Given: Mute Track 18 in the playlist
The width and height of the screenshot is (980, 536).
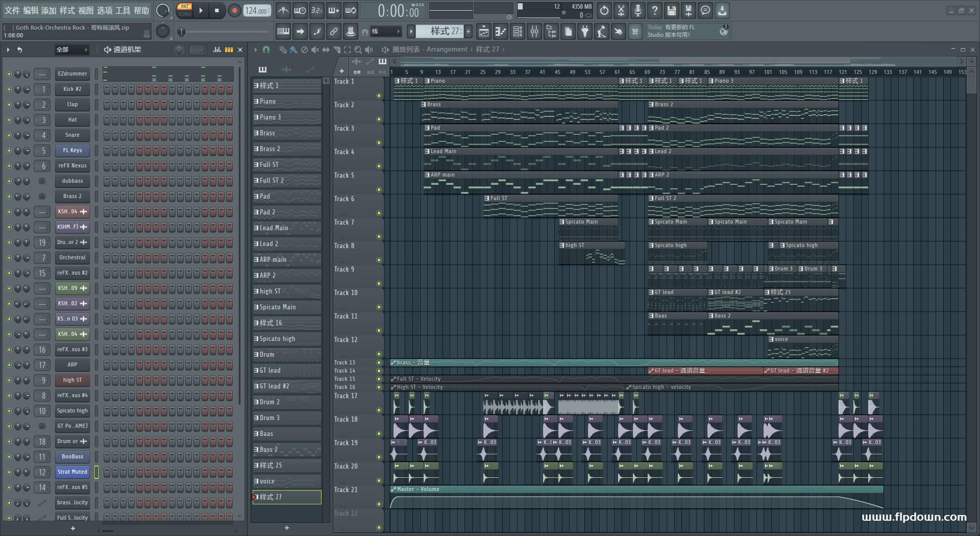Looking at the screenshot, I should pos(379,433).
